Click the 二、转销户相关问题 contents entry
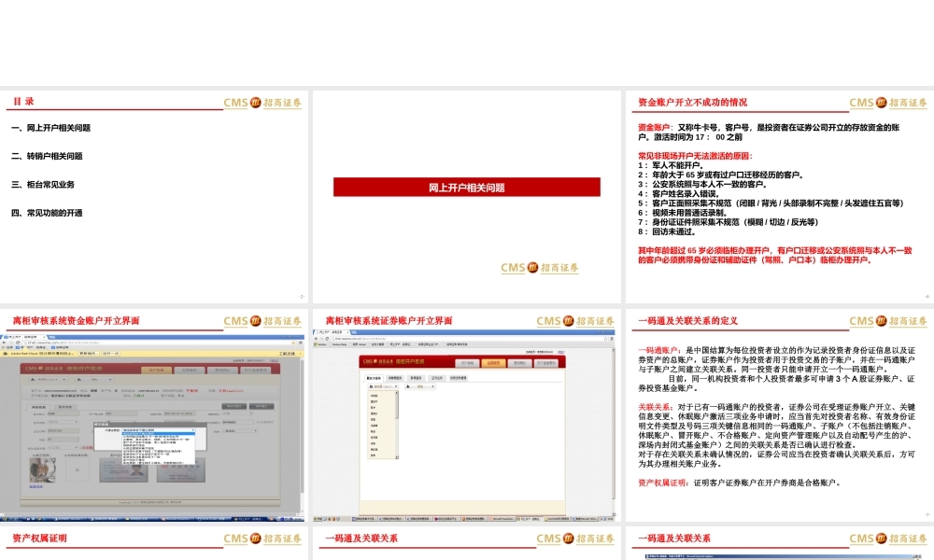Viewport: 934px width, 560px height. coord(47,157)
